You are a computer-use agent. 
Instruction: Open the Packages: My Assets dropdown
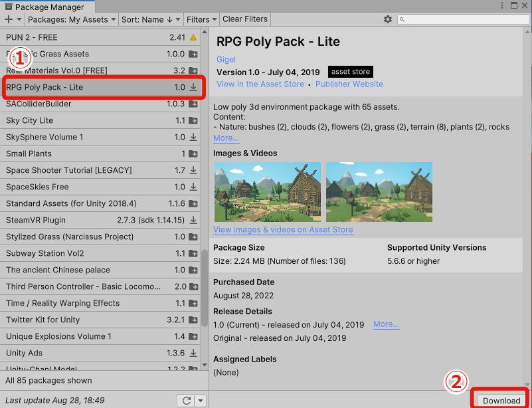tap(72, 19)
